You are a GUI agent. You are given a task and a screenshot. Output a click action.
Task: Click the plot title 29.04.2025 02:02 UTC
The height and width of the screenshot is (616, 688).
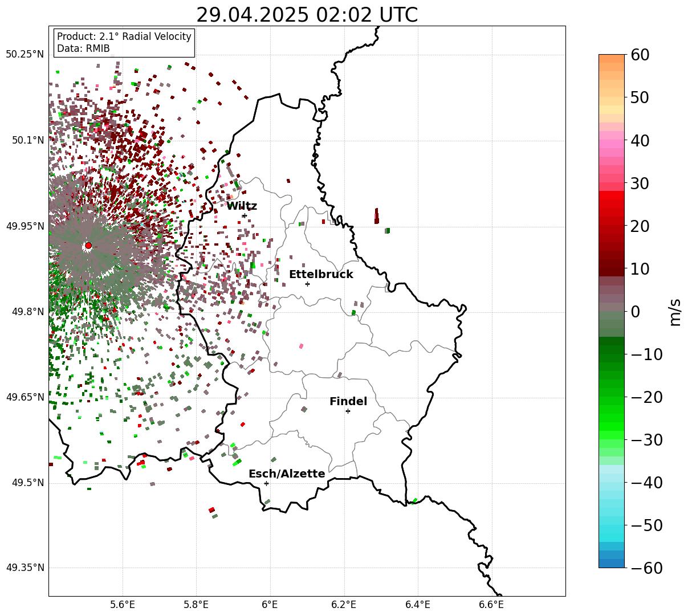[x=307, y=15]
